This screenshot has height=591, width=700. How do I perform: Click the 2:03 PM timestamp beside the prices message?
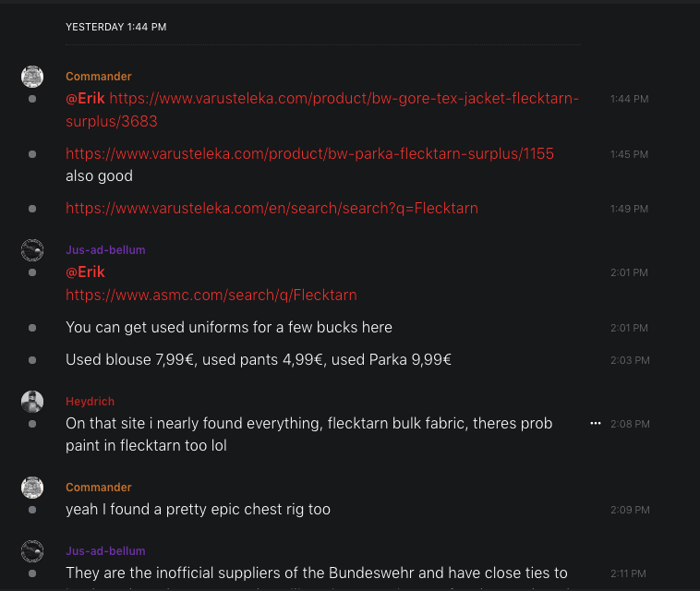pyautogui.click(x=629, y=360)
